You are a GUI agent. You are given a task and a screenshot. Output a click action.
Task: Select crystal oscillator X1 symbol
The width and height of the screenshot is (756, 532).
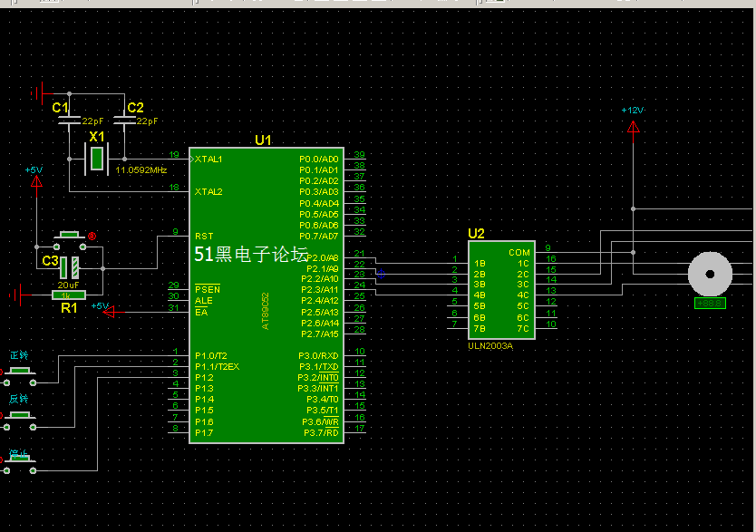coord(97,159)
